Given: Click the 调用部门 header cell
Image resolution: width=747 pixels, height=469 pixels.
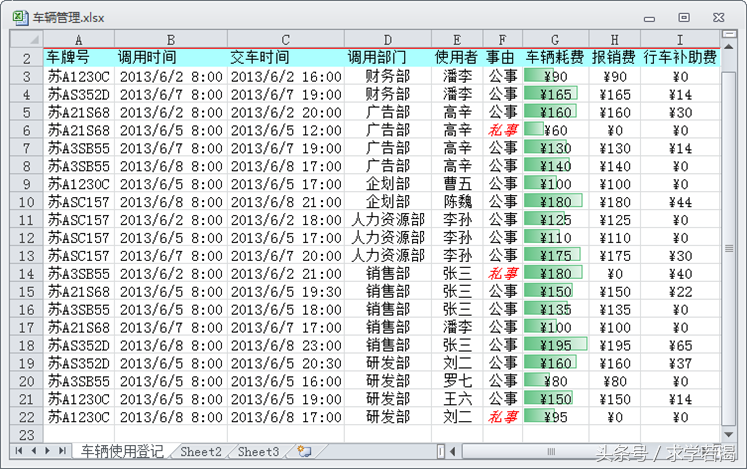Looking at the screenshot, I should click(x=388, y=58).
